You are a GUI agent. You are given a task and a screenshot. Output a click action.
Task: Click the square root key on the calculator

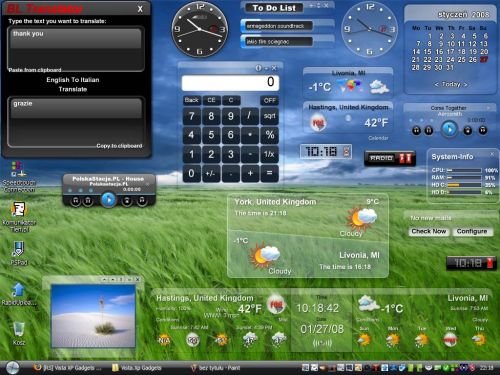(270, 116)
